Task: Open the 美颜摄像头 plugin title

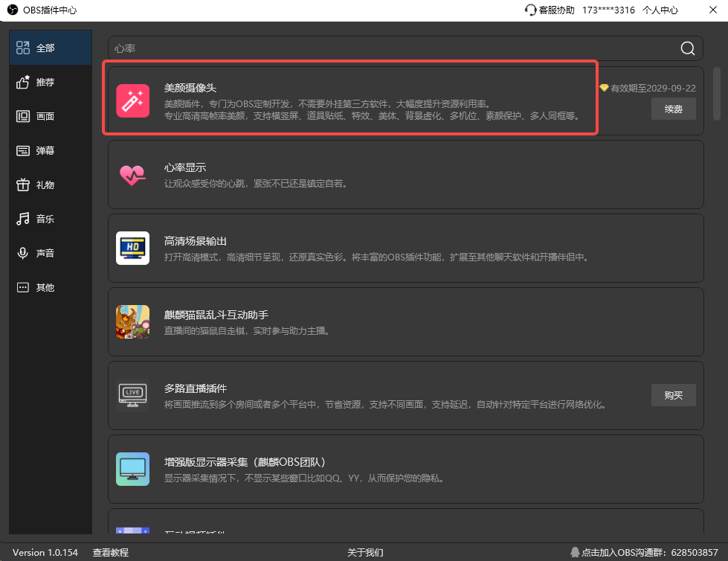Action: (190, 88)
